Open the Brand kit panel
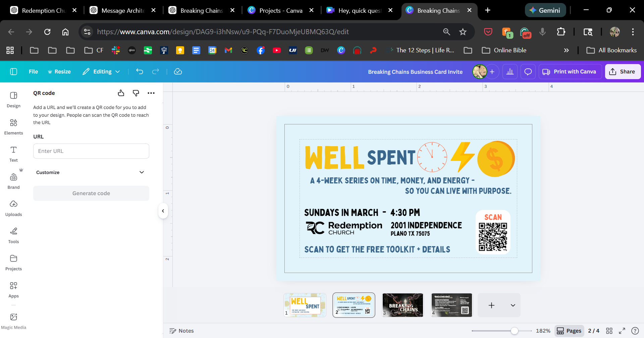This screenshot has height=338, width=644. (x=13, y=181)
